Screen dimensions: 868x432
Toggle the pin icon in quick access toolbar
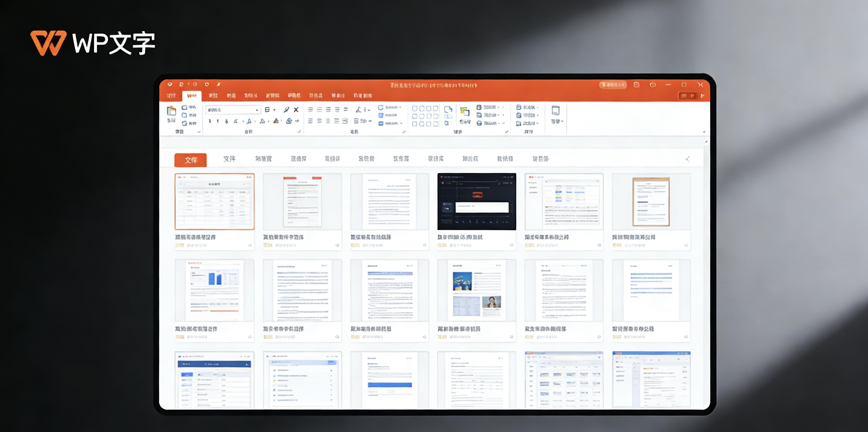218,84
